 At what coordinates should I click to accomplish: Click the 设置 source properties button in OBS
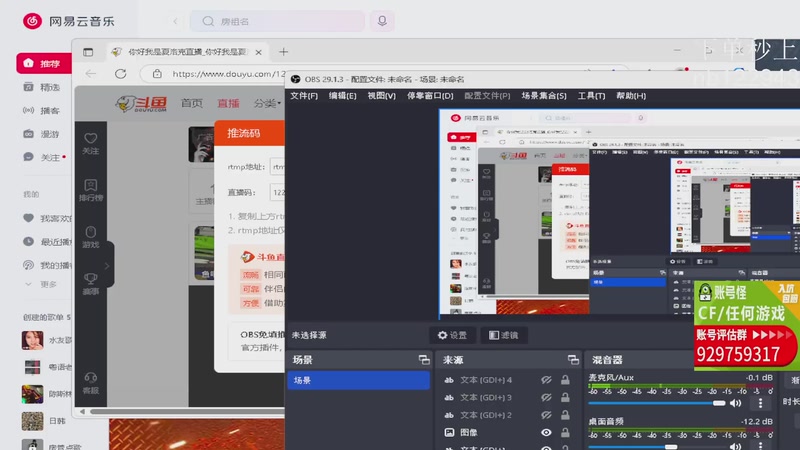click(x=453, y=335)
